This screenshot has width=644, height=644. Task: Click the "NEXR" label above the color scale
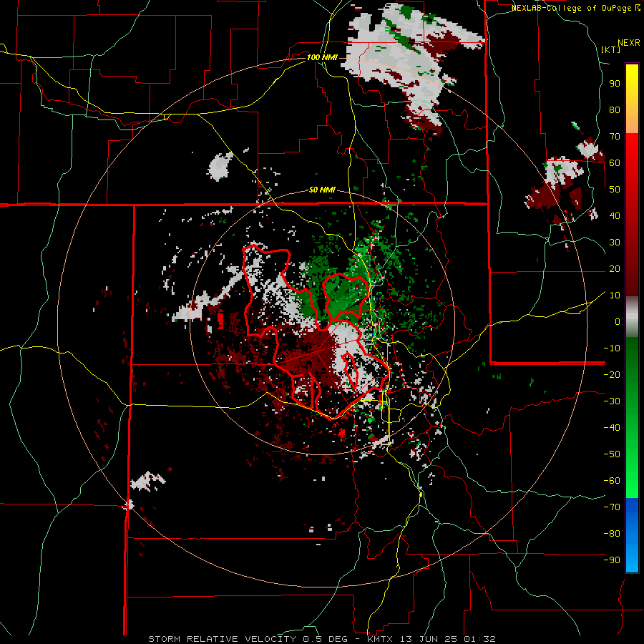pos(629,43)
